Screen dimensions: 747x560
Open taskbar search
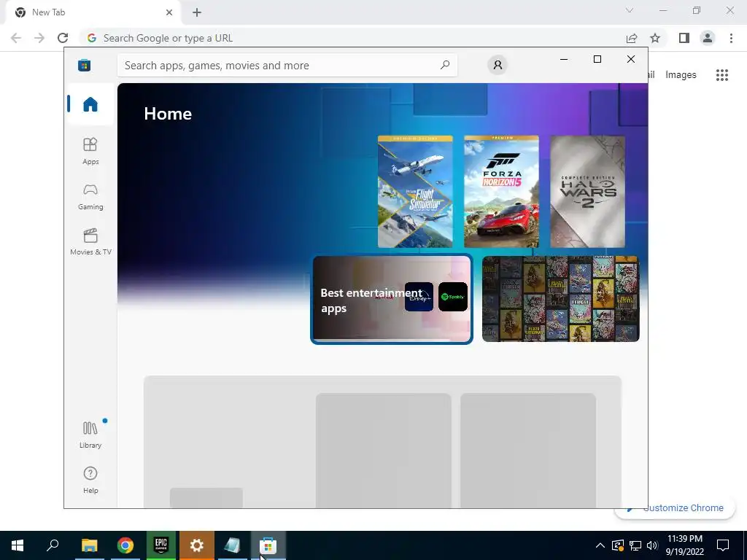click(53, 545)
